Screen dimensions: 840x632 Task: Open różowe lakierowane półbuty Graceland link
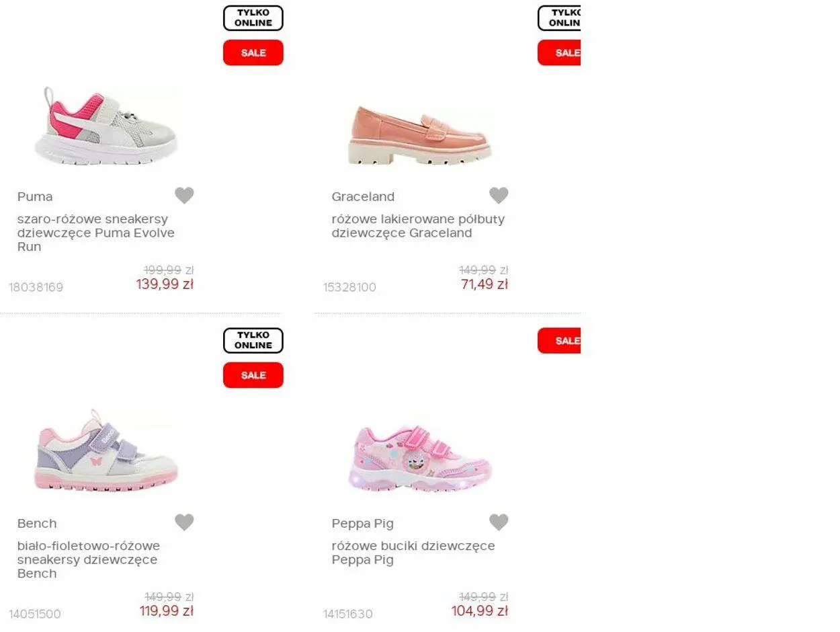pos(418,226)
